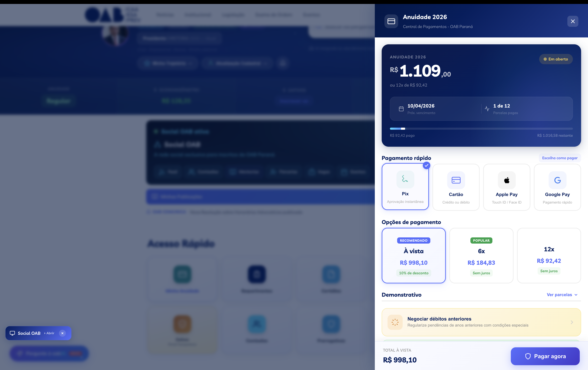Click the Escolha como pagar link
The image size is (588, 370).
point(559,158)
